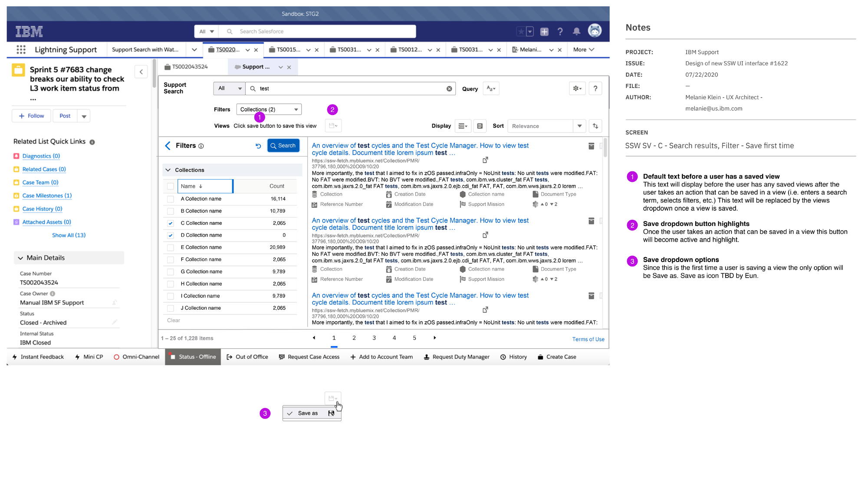Click the save view dropdown icon
Screen dimensions: 868x497
pos(333,126)
